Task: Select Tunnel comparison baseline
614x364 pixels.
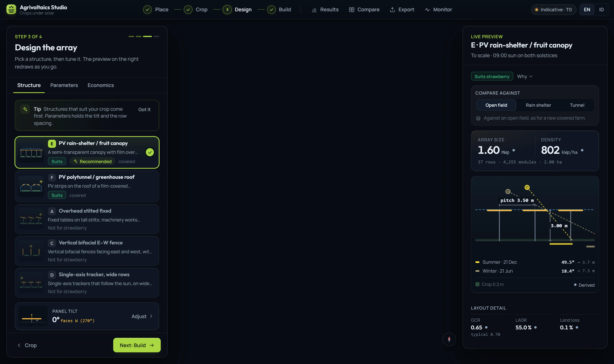Action: pos(577,105)
